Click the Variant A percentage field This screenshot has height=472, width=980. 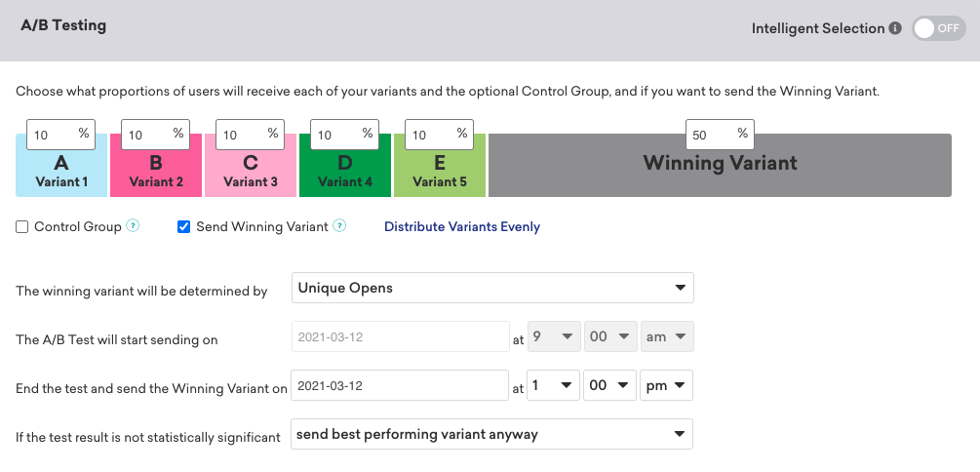tap(61, 135)
